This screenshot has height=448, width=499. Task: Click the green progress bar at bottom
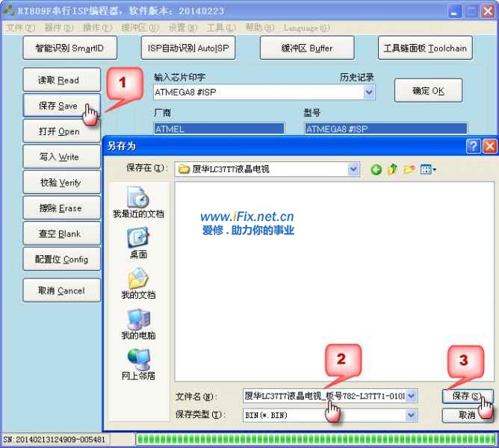point(314,439)
